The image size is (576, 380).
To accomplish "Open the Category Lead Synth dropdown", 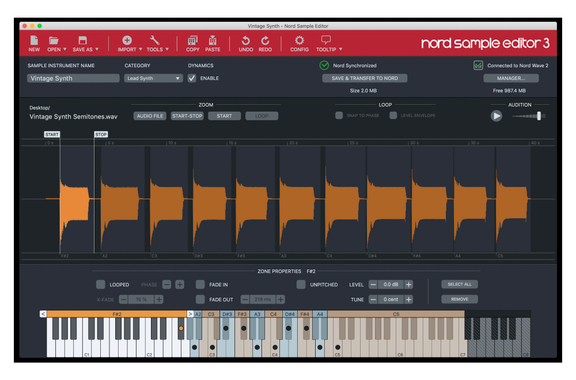I will pyautogui.click(x=153, y=78).
